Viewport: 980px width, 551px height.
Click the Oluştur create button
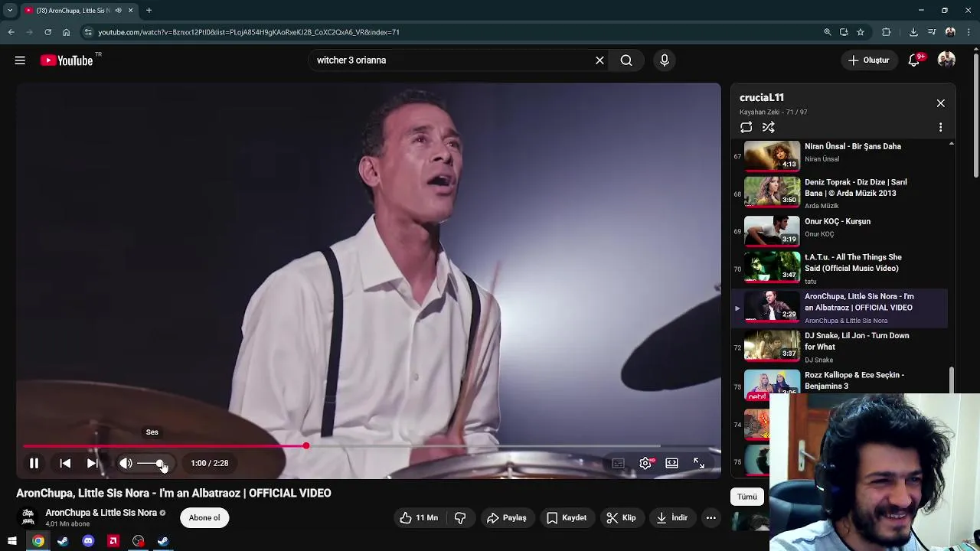(869, 60)
